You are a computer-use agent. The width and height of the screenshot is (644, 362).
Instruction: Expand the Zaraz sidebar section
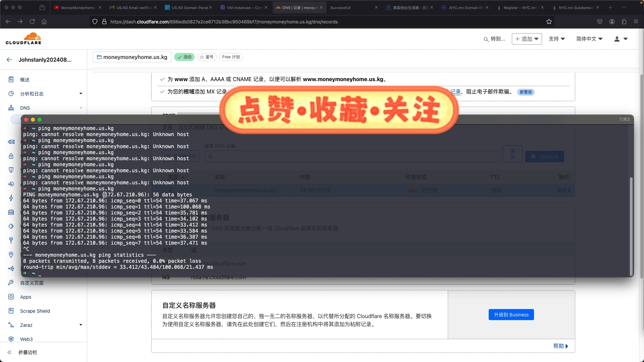(x=81, y=325)
